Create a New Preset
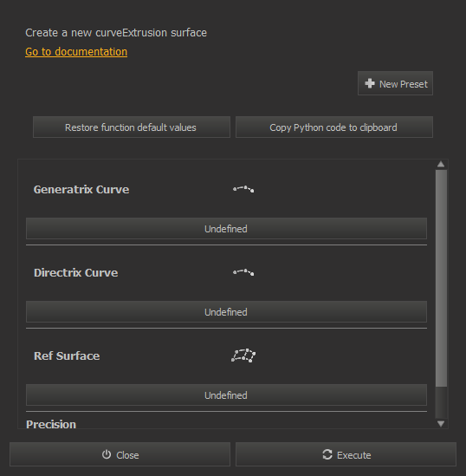This screenshot has width=466, height=476. coord(395,83)
